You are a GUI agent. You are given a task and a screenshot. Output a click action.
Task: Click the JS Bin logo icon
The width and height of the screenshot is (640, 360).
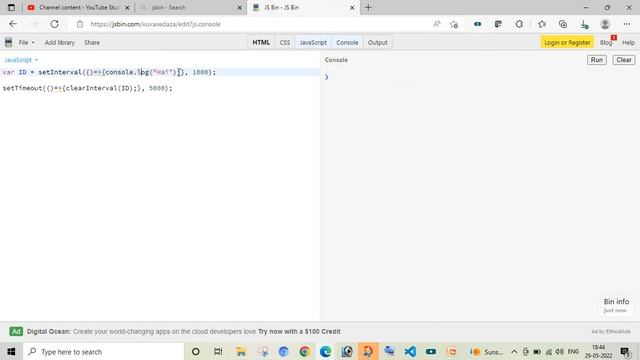click(x=8, y=42)
